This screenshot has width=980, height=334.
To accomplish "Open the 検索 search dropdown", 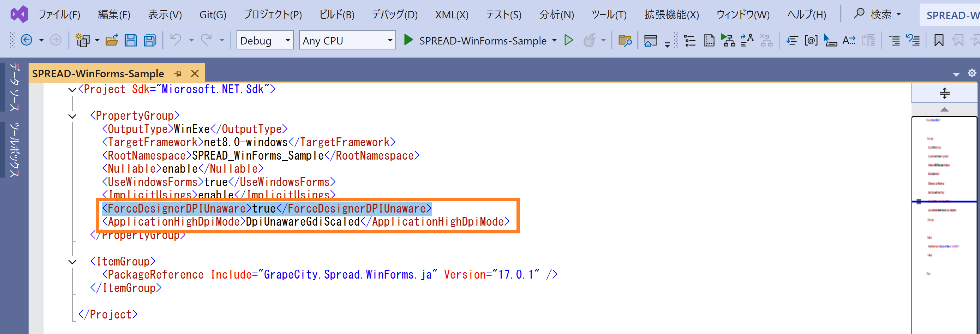I will point(877,14).
